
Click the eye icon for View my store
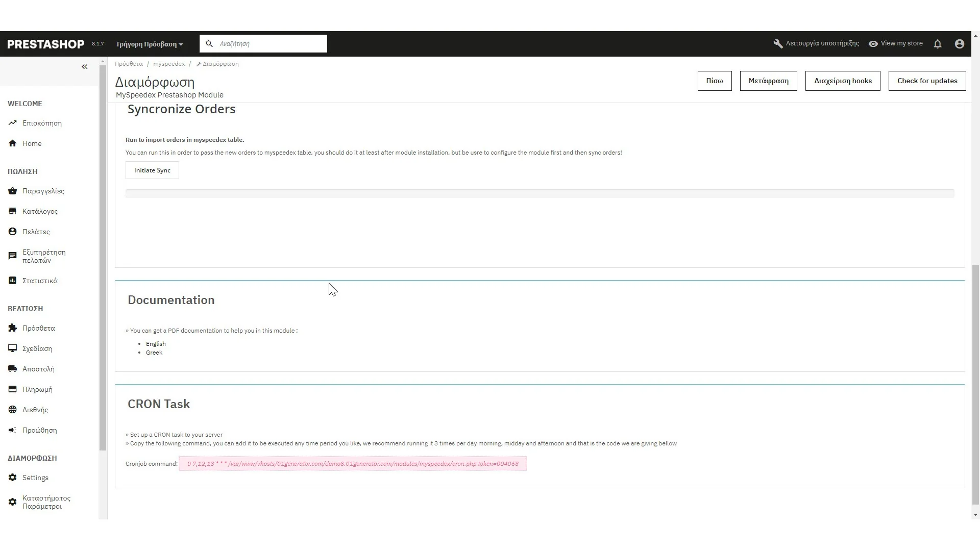click(873, 44)
